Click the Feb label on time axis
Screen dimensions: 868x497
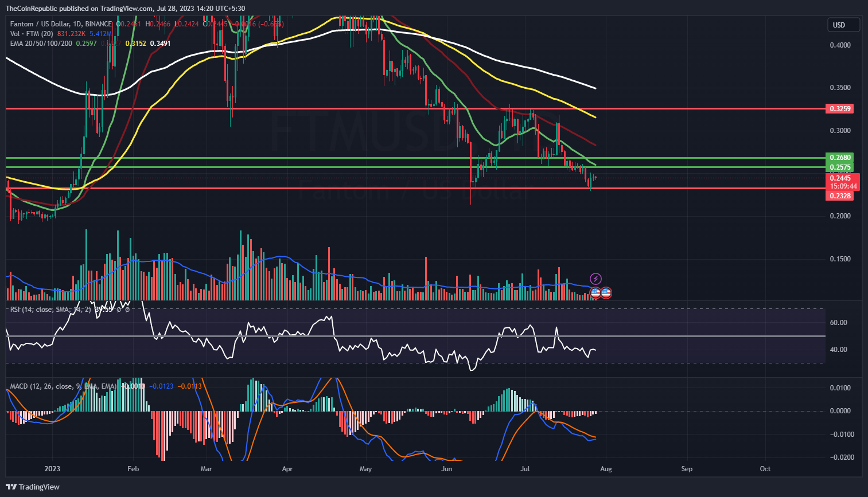tap(133, 469)
